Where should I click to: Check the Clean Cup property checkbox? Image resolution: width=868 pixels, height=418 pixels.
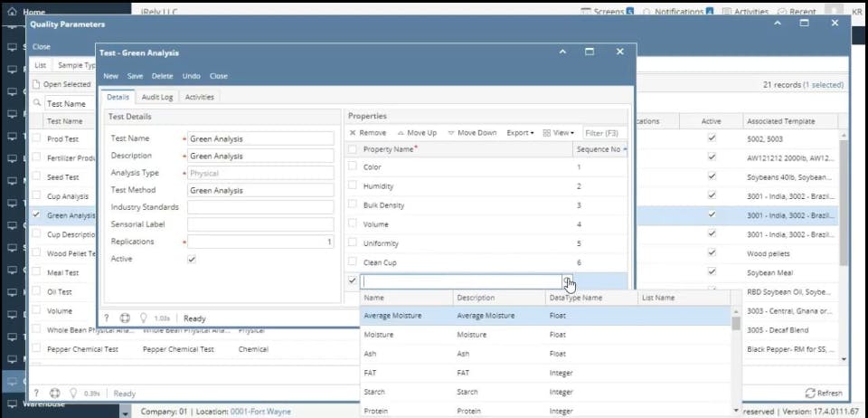(x=352, y=261)
